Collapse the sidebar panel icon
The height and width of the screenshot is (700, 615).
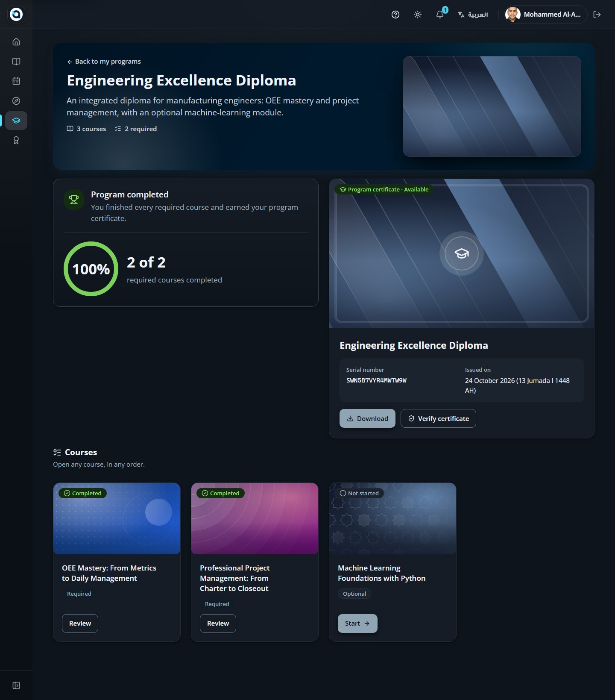[16, 685]
